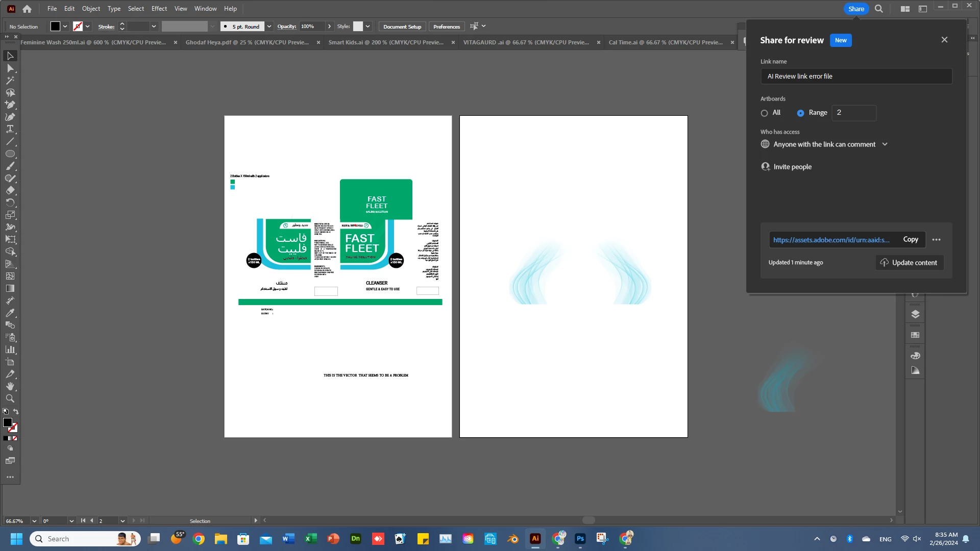Activate the Hand tool
Viewport: 980px width, 551px height.
[10, 386]
